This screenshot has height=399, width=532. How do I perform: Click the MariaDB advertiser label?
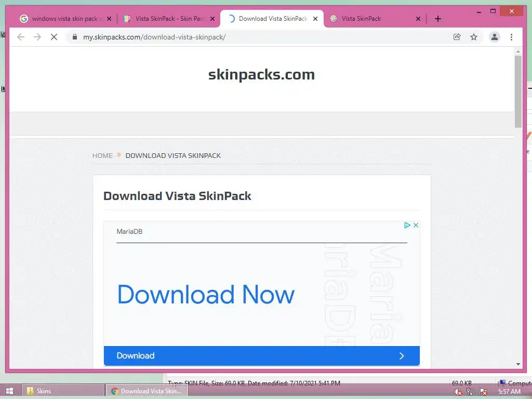pos(129,231)
